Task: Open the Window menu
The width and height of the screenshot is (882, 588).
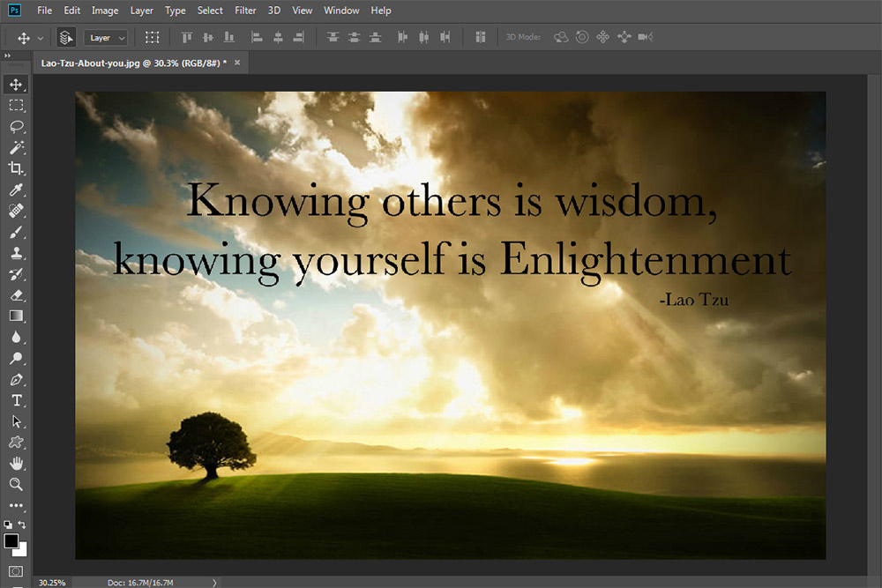Action: [341, 10]
